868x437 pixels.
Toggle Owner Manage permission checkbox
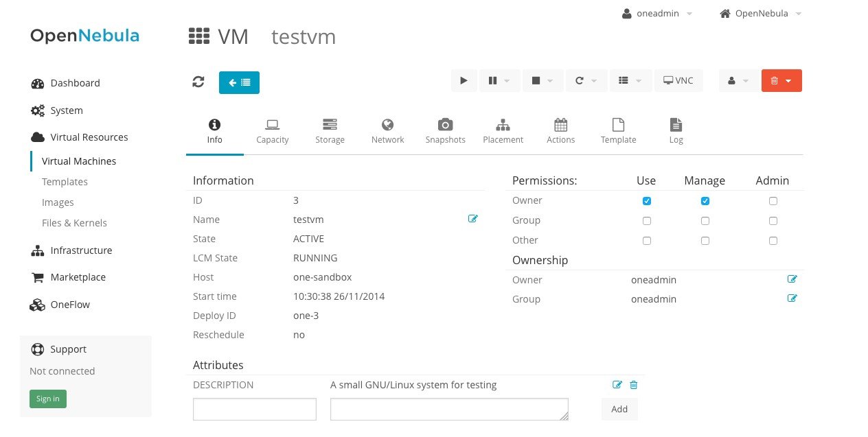[705, 201]
